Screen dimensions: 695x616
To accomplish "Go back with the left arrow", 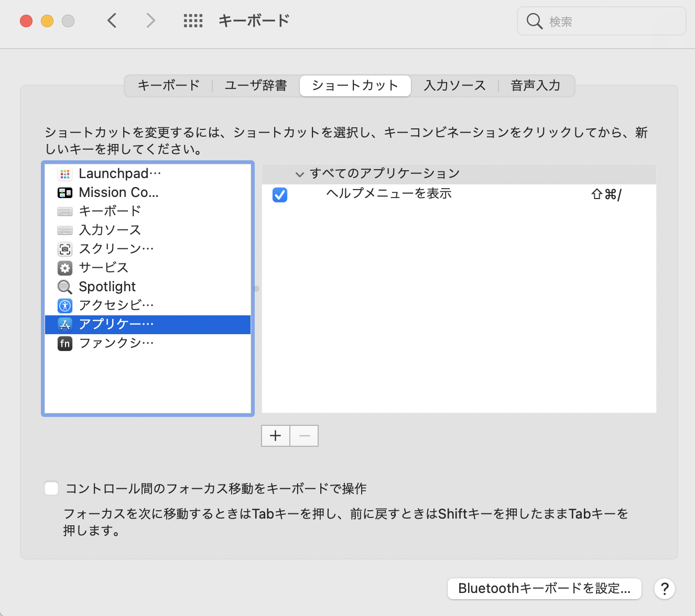I will pyautogui.click(x=112, y=21).
